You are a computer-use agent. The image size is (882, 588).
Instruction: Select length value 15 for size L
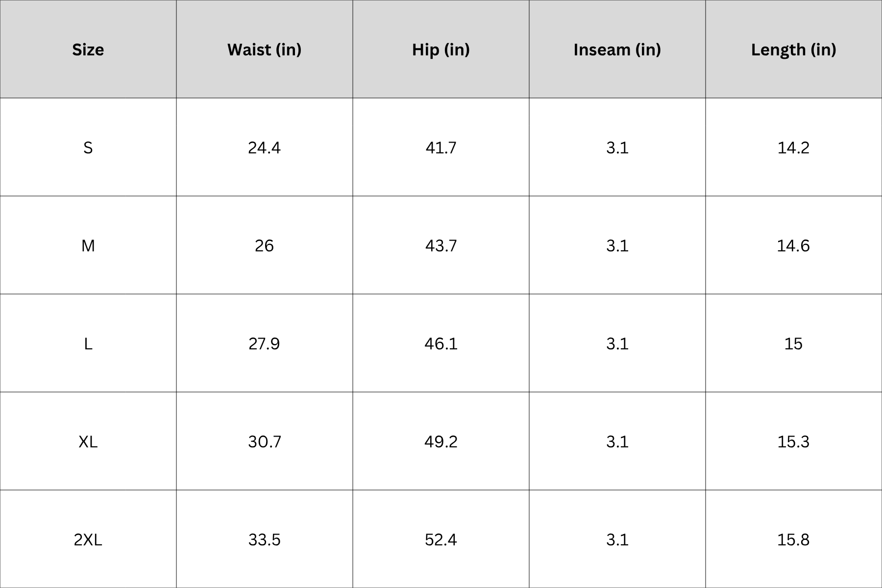794,343
